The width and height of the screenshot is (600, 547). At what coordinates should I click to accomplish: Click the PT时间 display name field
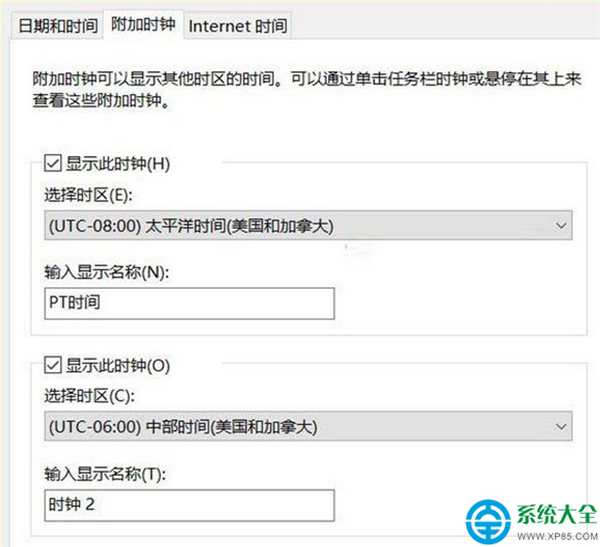[189, 304]
